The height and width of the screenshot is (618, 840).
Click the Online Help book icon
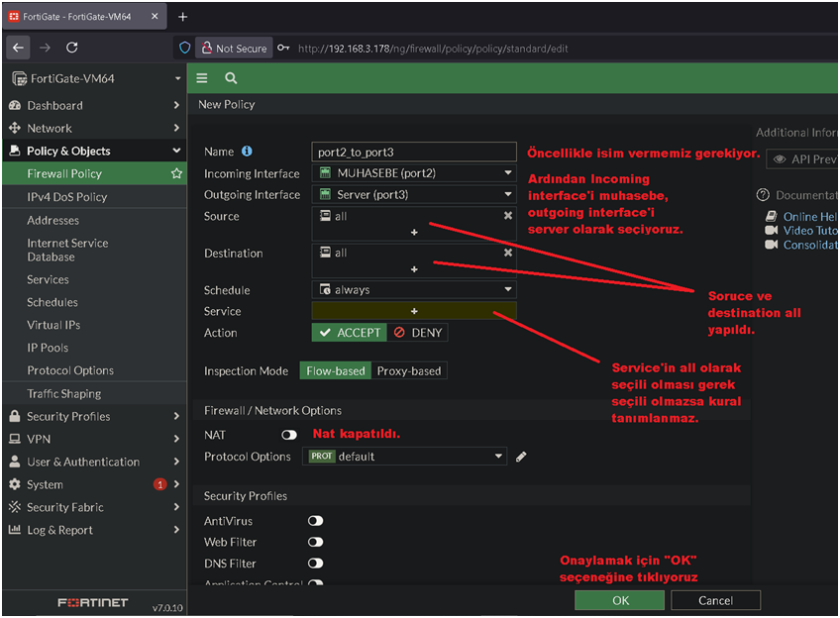click(x=771, y=216)
